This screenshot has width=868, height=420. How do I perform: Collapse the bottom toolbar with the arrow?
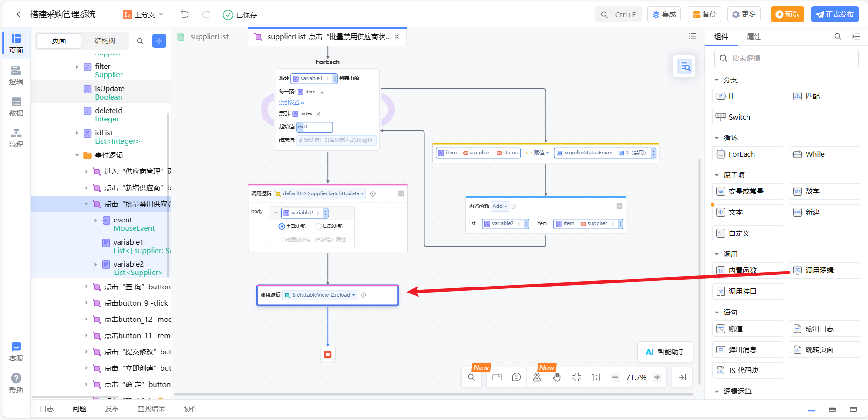[x=682, y=377]
